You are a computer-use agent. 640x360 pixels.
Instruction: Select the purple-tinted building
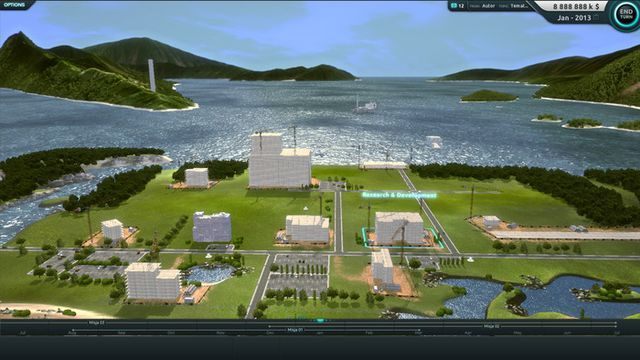click(x=212, y=227)
